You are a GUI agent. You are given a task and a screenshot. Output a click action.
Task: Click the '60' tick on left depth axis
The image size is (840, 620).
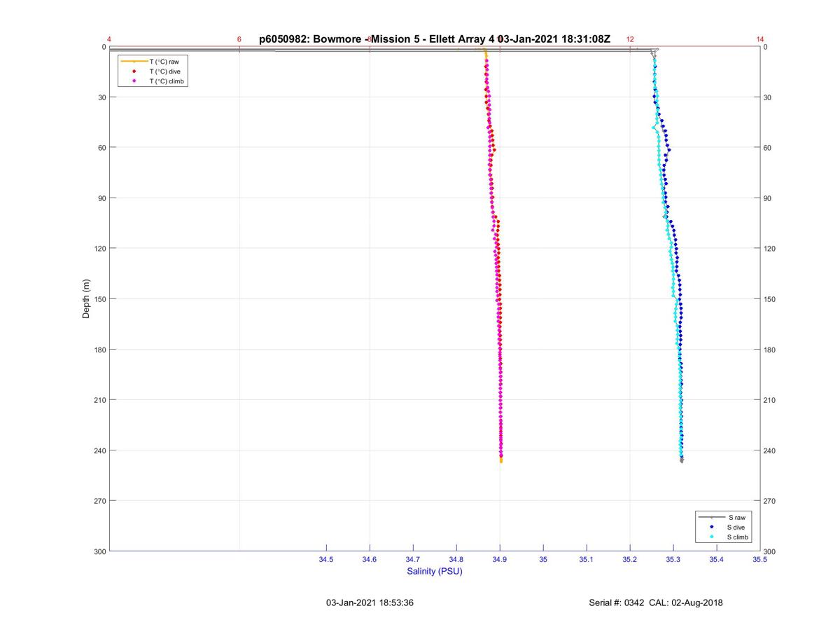(x=101, y=148)
